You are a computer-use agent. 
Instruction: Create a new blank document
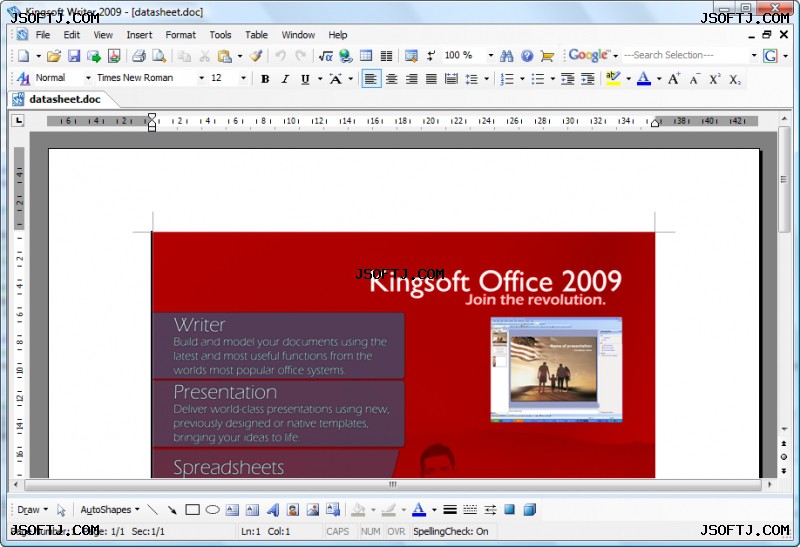23,56
